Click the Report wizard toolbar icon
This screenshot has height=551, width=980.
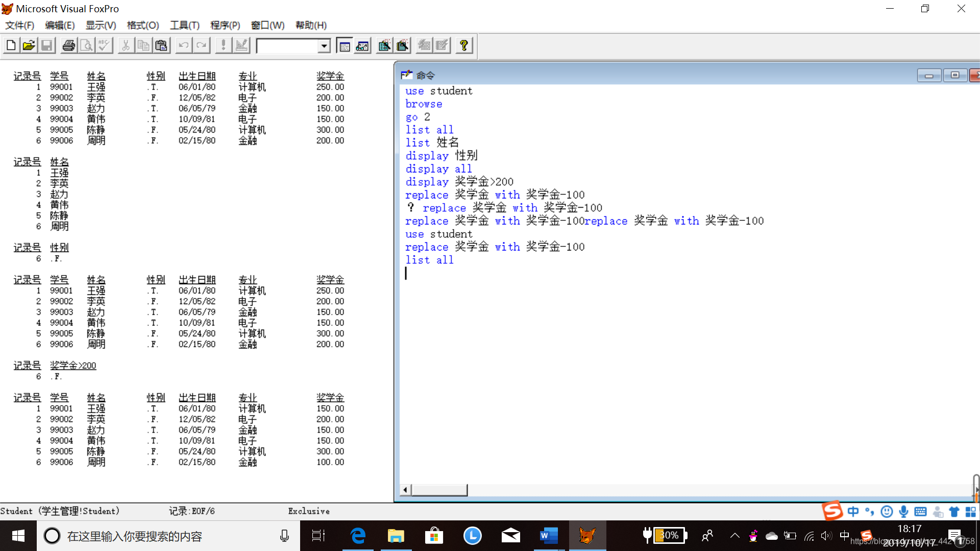pos(403,46)
